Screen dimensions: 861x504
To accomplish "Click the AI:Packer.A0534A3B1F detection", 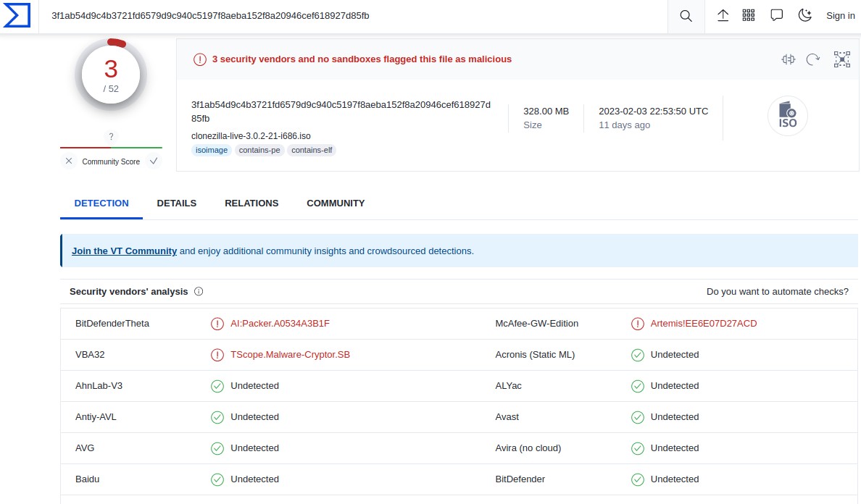I will tap(280, 324).
